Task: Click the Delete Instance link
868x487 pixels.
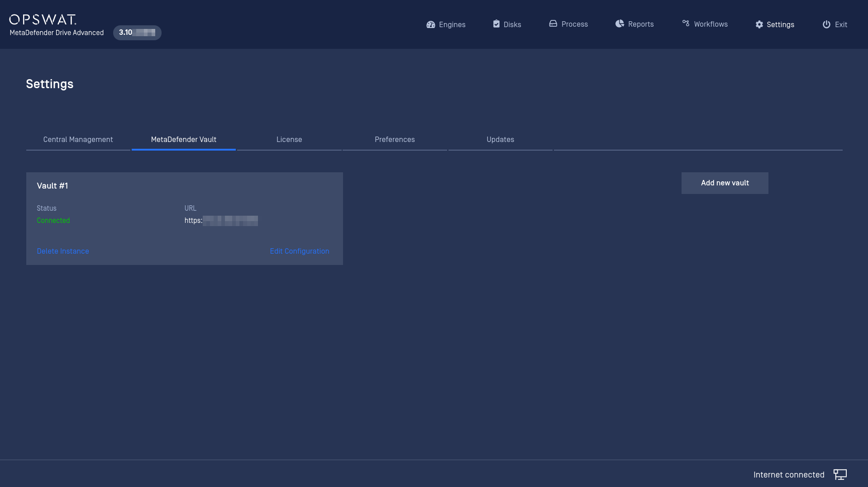Action: coord(63,251)
